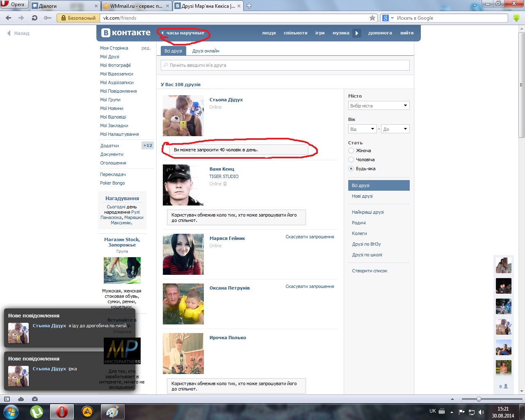Open the Друзі онлайн tab
Viewport: 525px width, 420px height.
coord(205,51)
